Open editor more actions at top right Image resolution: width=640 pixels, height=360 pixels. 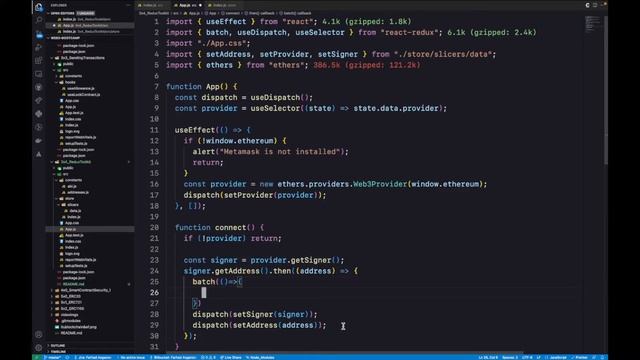point(602,5)
